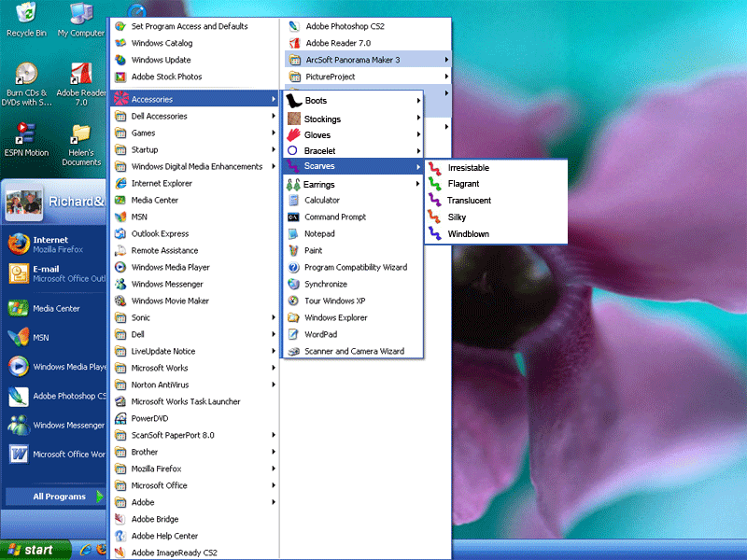Click the Windows Explorer icon

point(293,317)
